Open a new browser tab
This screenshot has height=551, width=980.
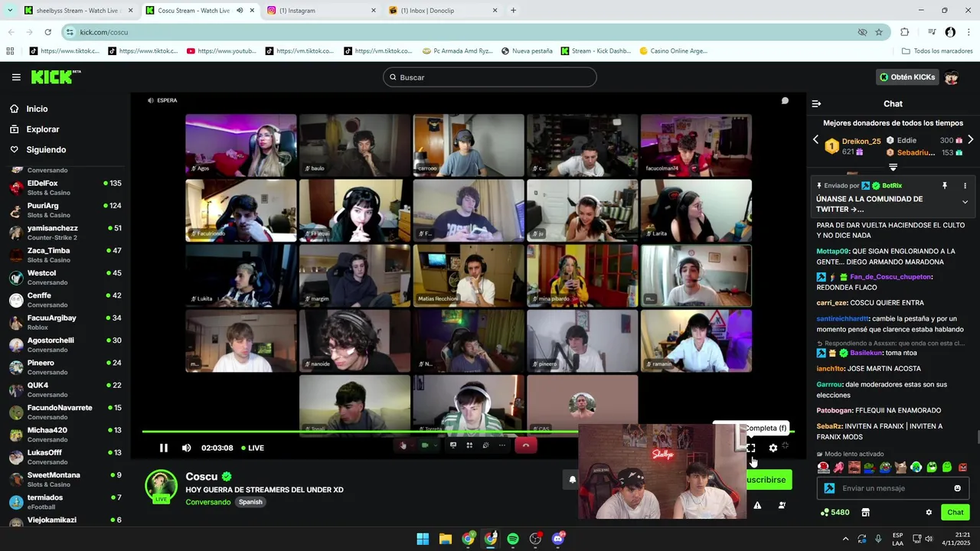(513, 11)
